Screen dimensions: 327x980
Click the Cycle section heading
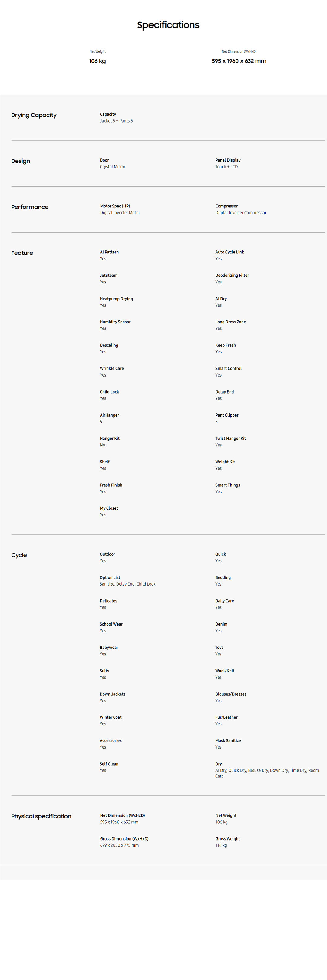[x=19, y=555]
